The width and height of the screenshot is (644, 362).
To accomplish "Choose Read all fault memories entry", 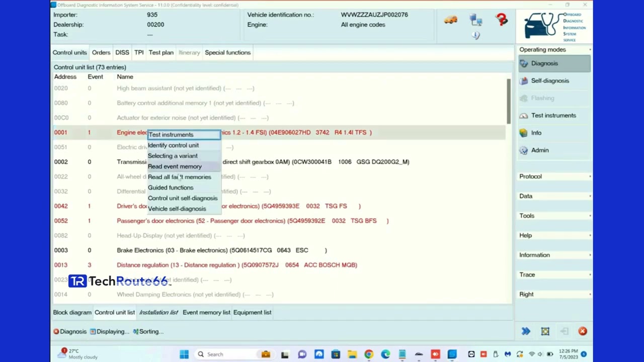I will [184, 177].
